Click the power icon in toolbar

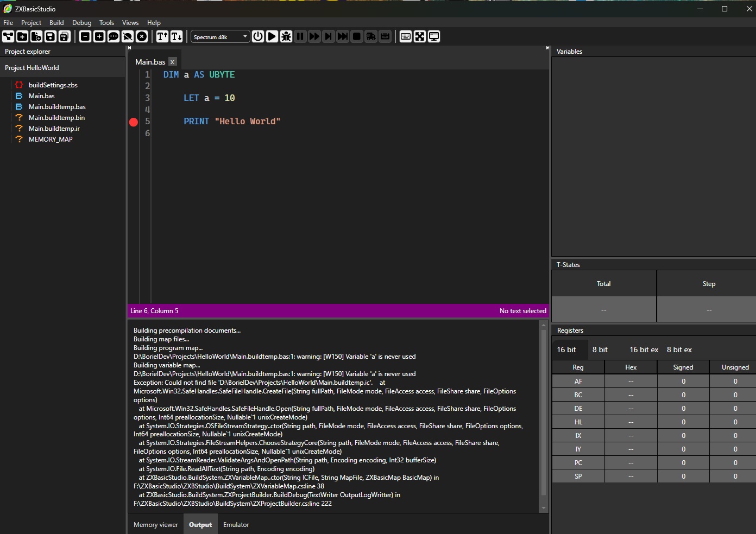tap(258, 36)
